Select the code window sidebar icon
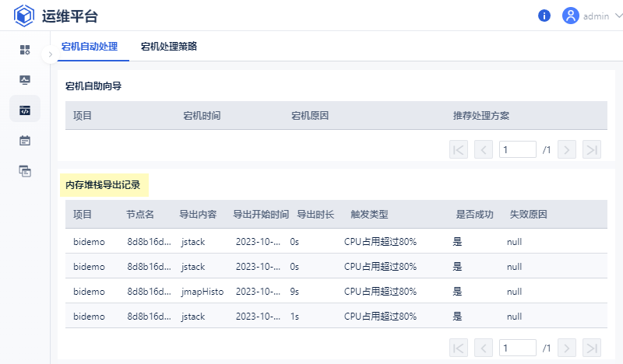 click(25, 110)
